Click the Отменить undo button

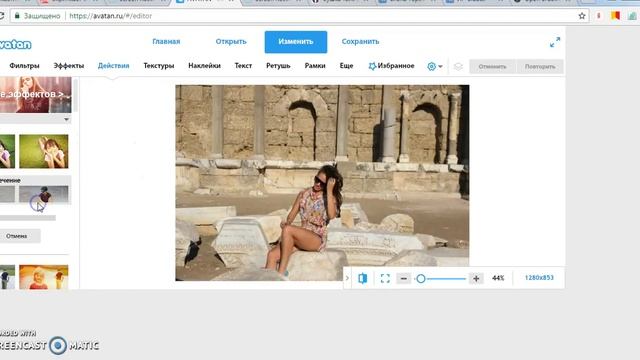coord(492,67)
